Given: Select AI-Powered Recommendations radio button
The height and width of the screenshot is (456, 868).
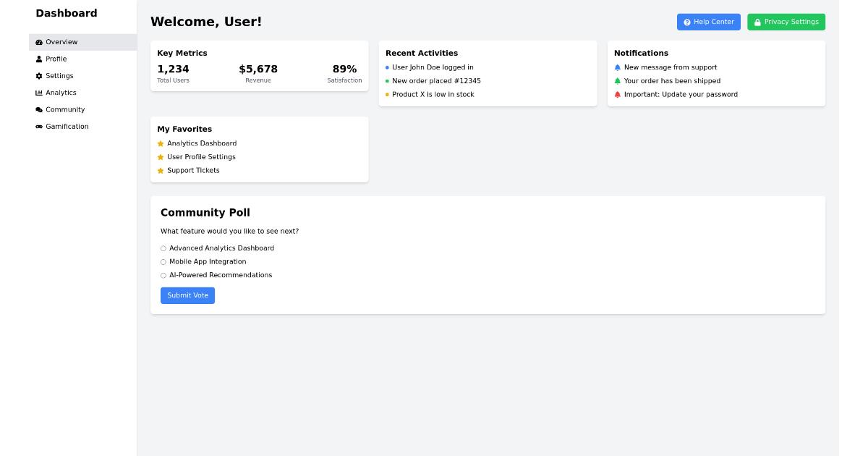Looking at the screenshot, I should tap(163, 275).
